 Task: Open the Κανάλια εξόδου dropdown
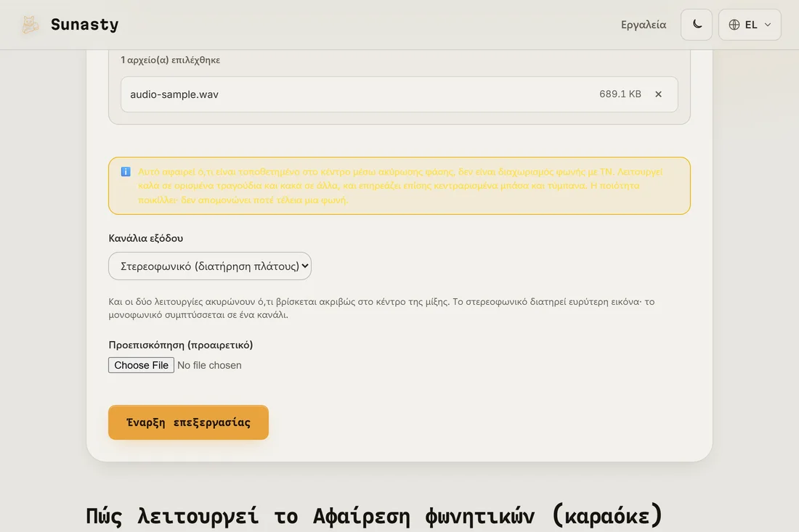210,266
